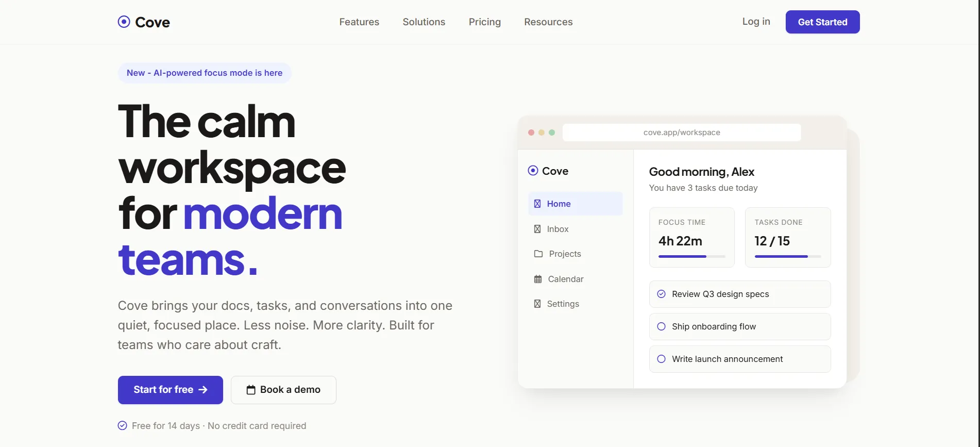
Task: Click the arrow icon on Start for free
Action: tap(203, 390)
